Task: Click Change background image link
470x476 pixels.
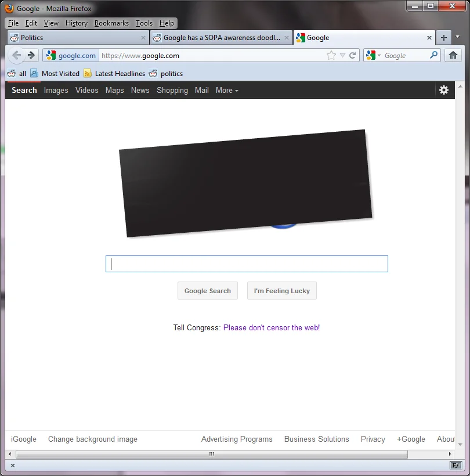Action: (92, 439)
